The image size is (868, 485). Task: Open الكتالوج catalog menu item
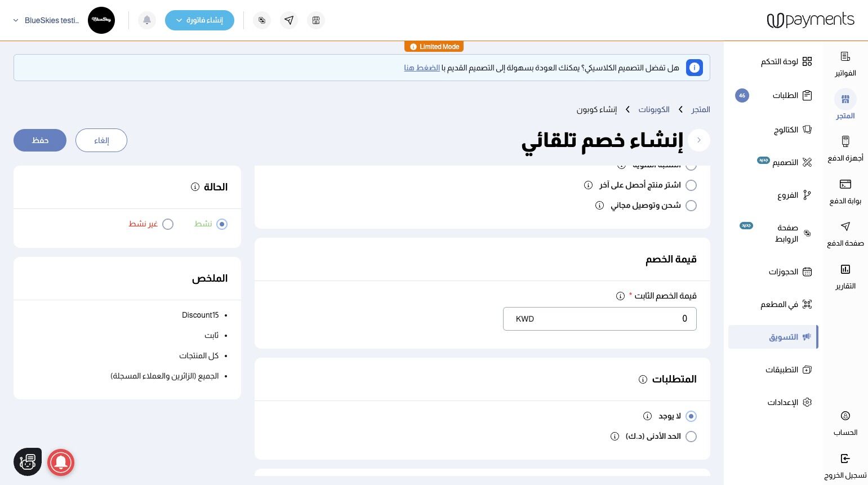tap(793, 130)
